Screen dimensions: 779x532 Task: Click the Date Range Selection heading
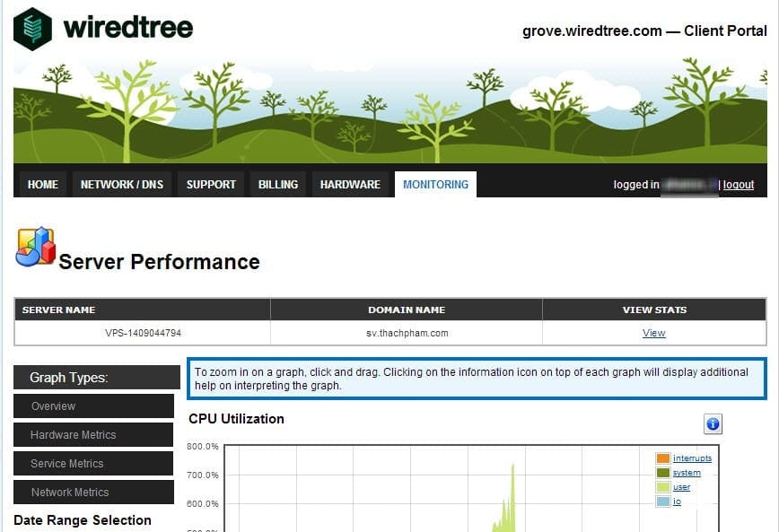pos(83,520)
